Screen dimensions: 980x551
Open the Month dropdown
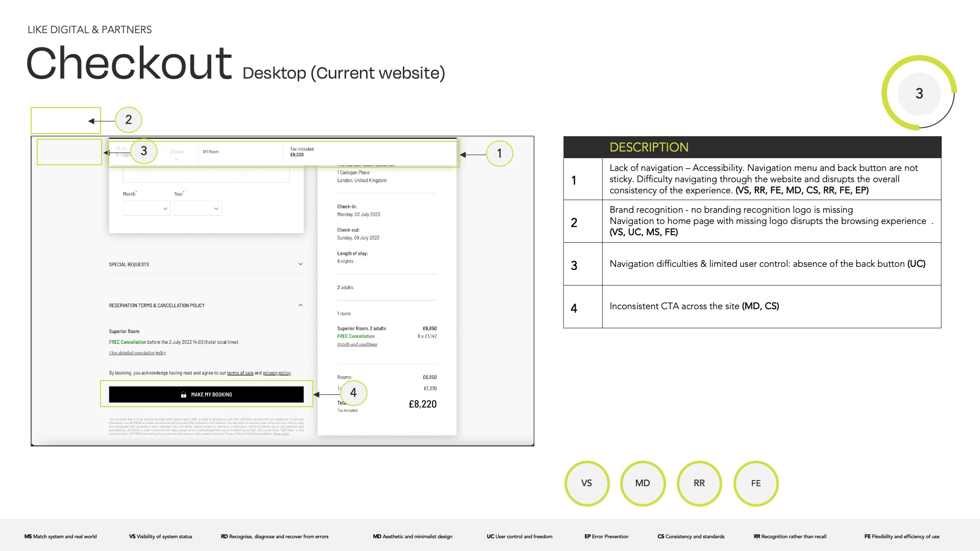pyautogui.click(x=146, y=209)
